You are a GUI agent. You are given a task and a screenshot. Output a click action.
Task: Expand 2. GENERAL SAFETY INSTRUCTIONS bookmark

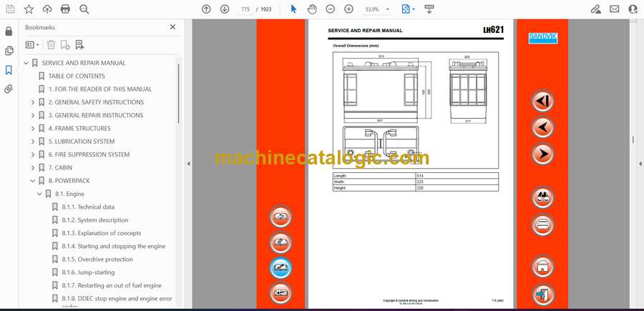click(x=33, y=102)
